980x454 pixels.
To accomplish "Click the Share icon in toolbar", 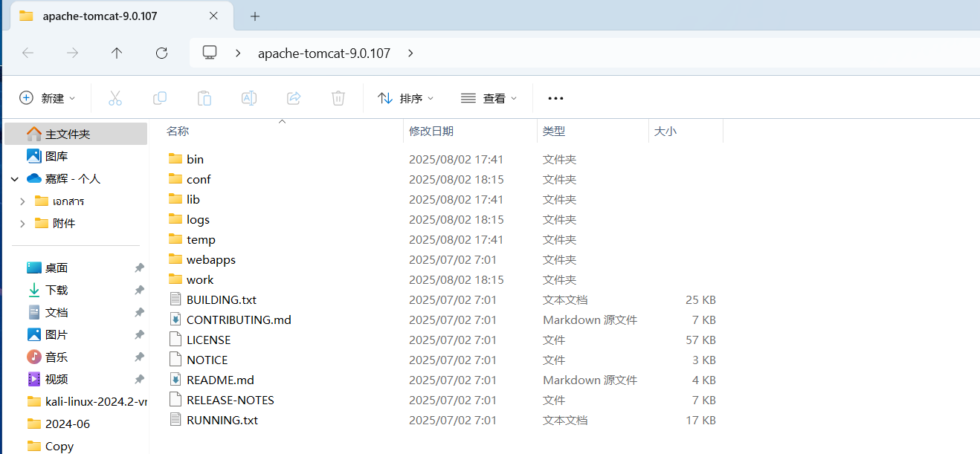I will click(294, 98).
